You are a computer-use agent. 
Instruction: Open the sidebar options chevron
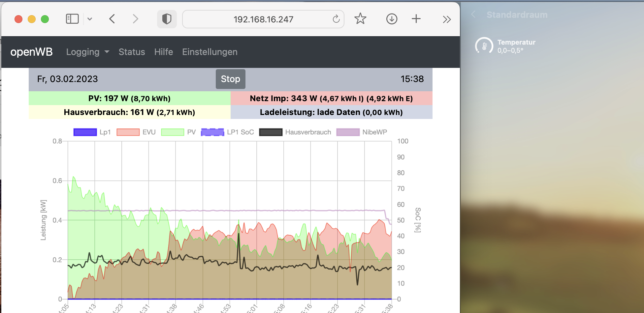90,19
